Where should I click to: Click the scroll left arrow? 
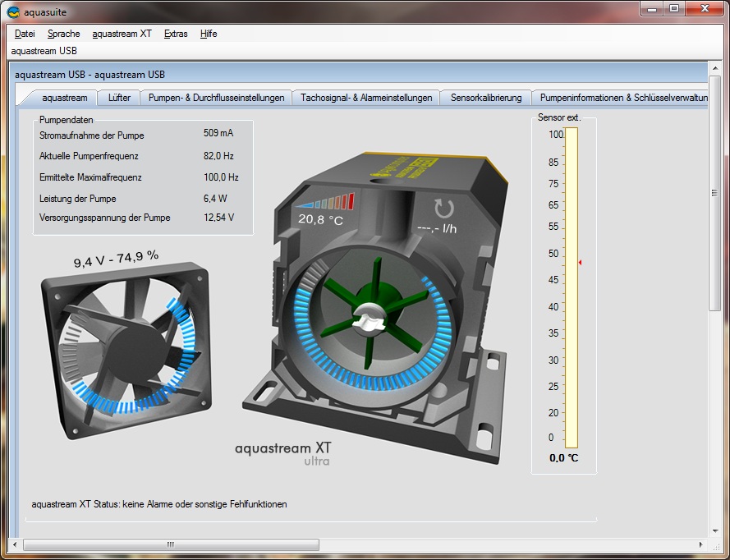coord(15,544)
